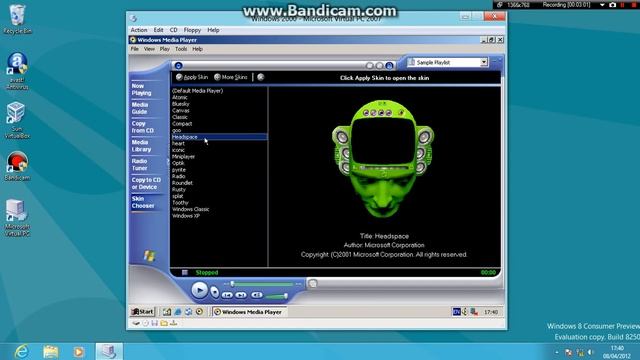Select the Compact skin
This screenshot has width=640, height=360.
[182, 123]
